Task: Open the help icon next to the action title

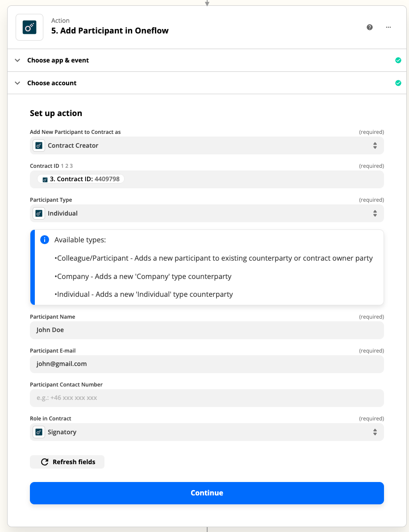Action: click(369, 27)
